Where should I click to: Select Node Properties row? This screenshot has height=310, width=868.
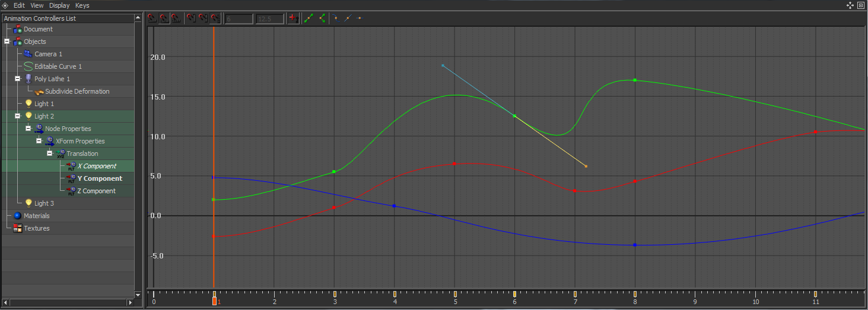pyautogui.click(x=68, y=129)
